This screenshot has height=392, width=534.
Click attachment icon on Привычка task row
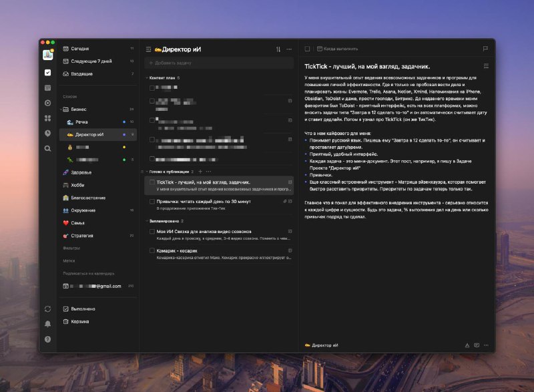point(285,201)
